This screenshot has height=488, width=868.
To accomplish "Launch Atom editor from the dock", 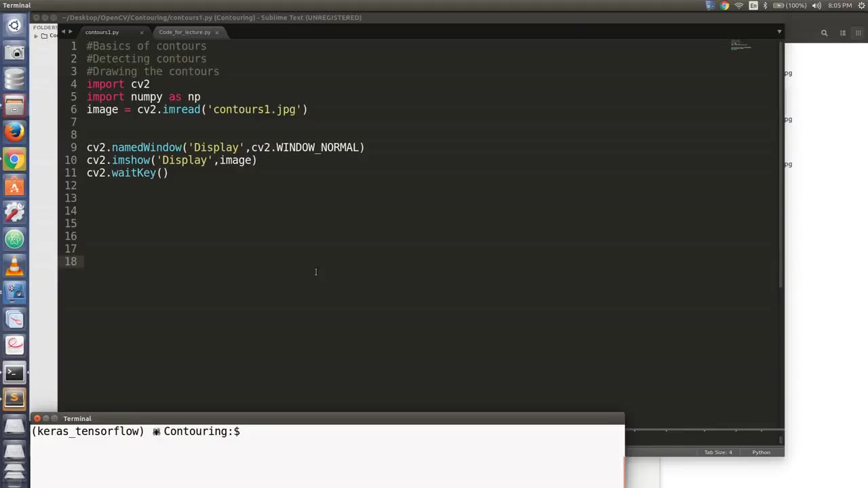I will pos(14,239).
